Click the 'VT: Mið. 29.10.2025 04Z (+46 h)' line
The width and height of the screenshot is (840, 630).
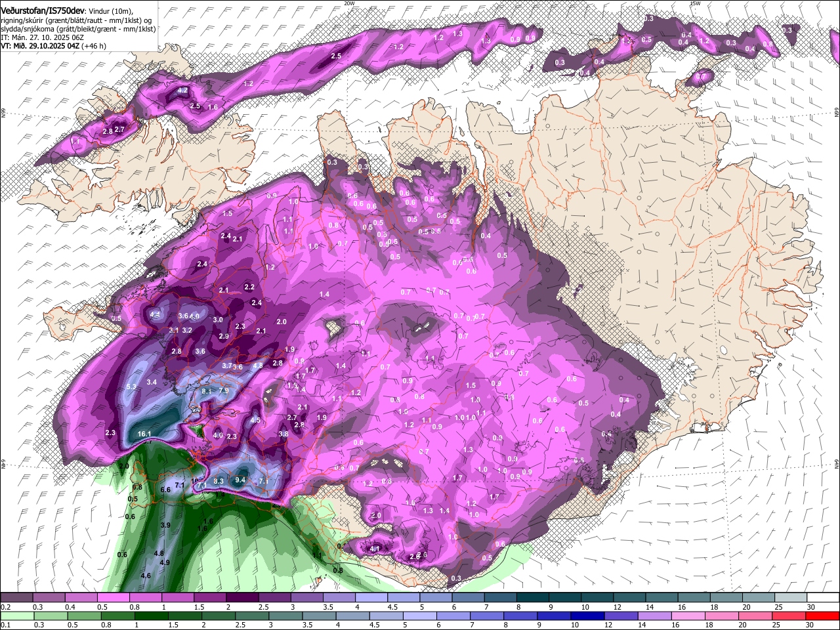click(x=54, y=46)
